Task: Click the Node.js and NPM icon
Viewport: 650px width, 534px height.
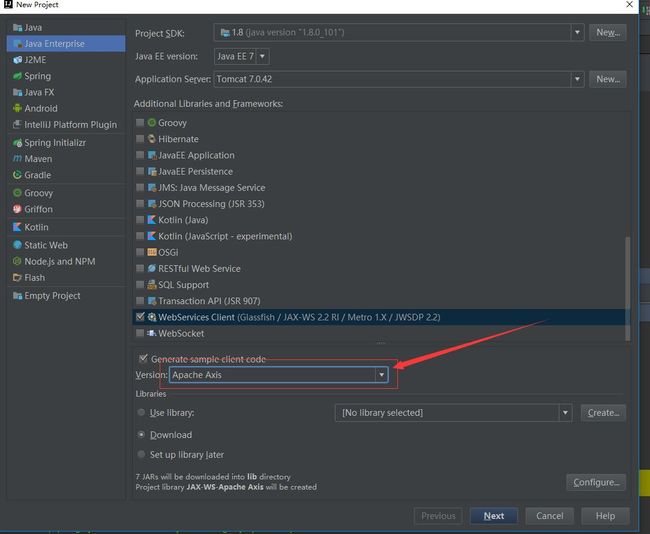Action: tap(17, 261)
